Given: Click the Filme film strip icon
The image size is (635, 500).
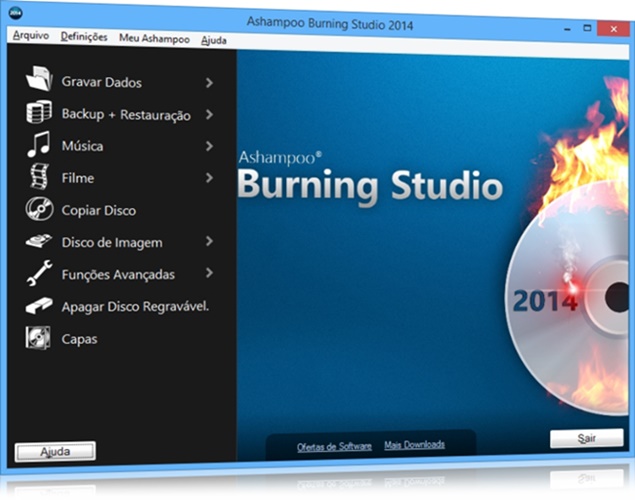Looking at the screenshot, I should [40, 177].
